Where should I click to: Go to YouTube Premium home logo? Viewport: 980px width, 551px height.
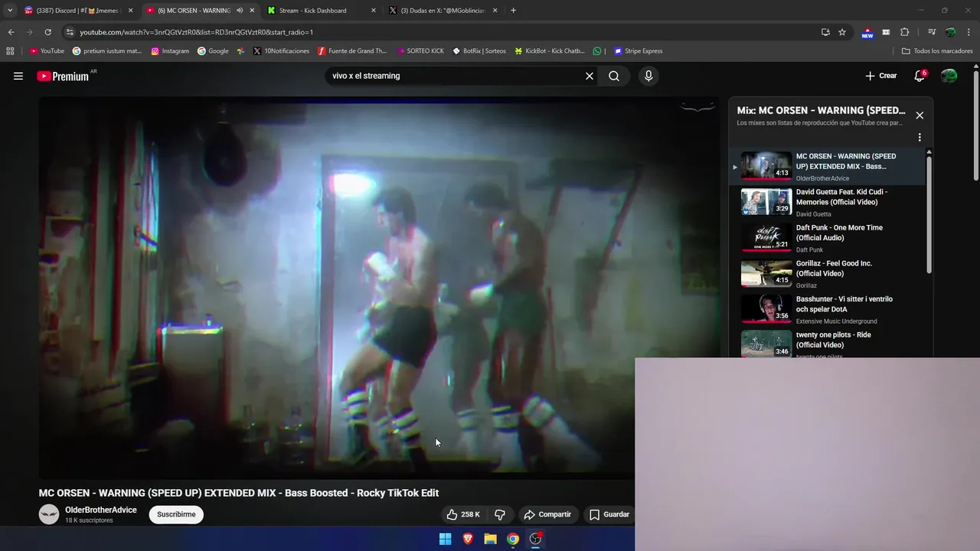coord(63,76)
